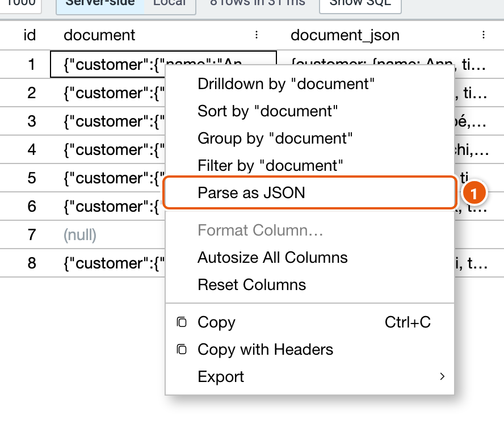This screenshot has width=504, height=445.
Task: Choose Filter by "document"
Action: pyautogui.click(x=309, y=165)
